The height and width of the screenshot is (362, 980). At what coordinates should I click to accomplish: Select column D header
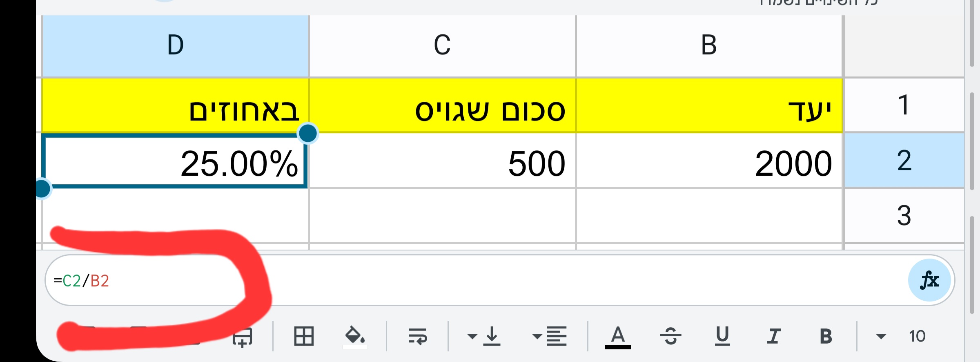pos(176,45)
